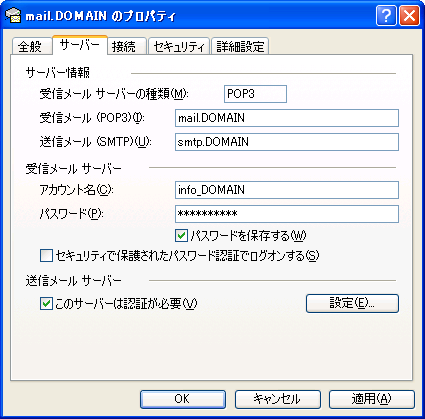Enable secure password authentication logon checkbox
Screen dimensions: 425x419
click(46, 256)
